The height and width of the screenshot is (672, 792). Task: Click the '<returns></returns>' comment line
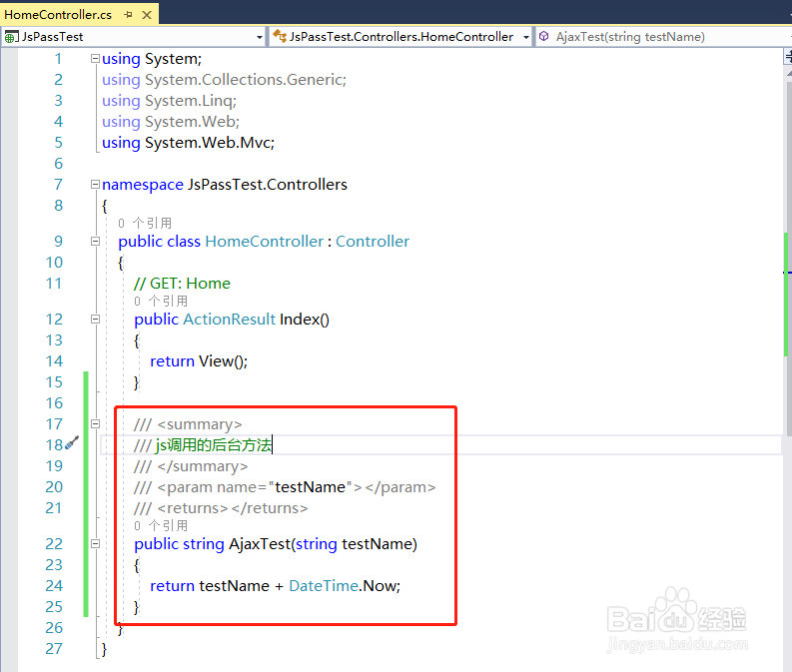[221, 508]
